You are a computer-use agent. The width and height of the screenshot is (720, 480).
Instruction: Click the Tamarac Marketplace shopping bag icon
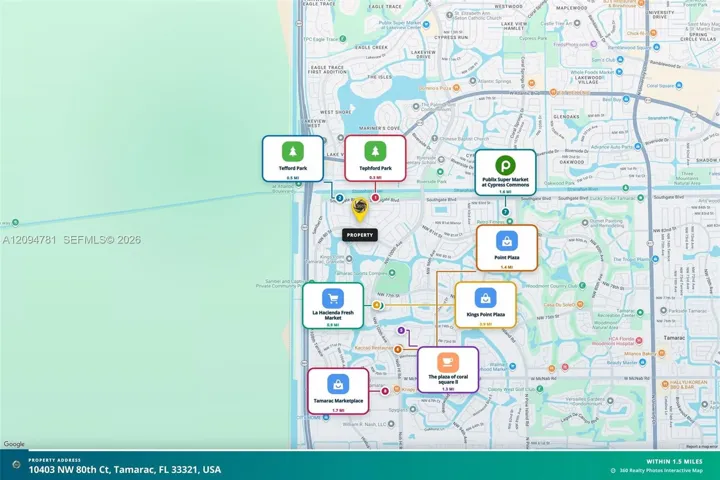click(x=338, y=384)
